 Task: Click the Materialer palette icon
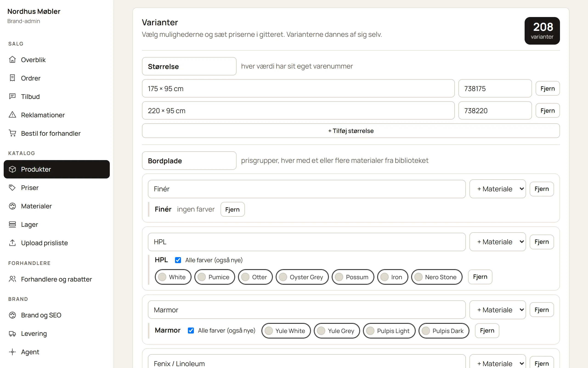12,206
